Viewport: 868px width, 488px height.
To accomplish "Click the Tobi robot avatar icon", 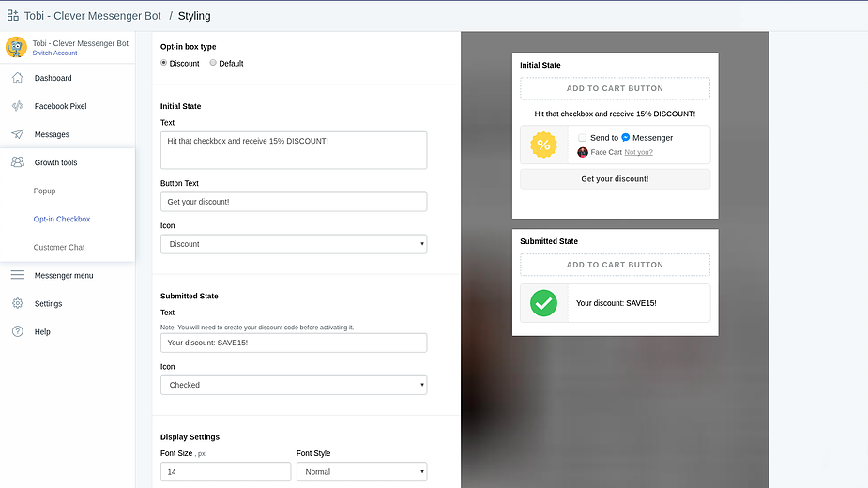I will [16, 48].
